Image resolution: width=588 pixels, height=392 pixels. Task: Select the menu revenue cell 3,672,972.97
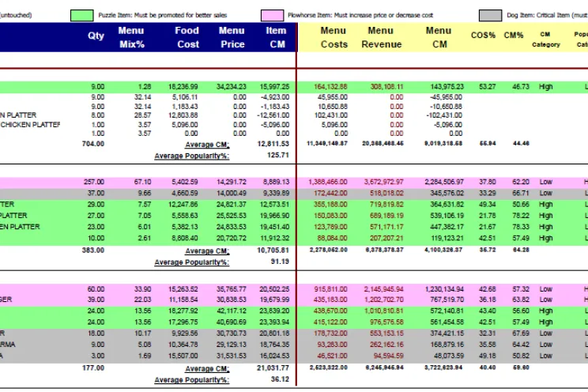(383, 182)
